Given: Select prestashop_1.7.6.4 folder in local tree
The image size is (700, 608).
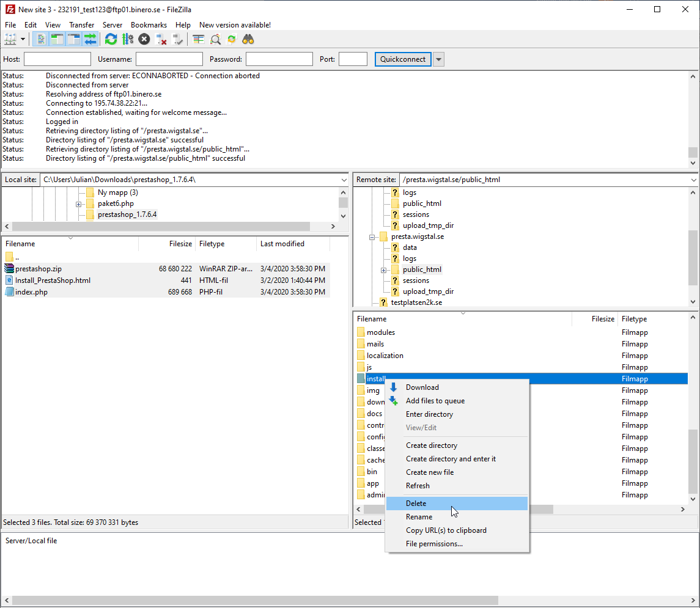Looking at the screenshot, I should 127,214.
